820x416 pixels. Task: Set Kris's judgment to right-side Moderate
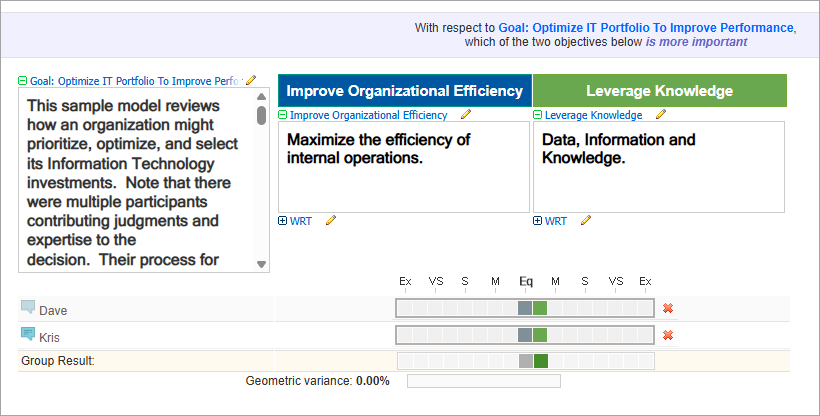click(556, 334)
